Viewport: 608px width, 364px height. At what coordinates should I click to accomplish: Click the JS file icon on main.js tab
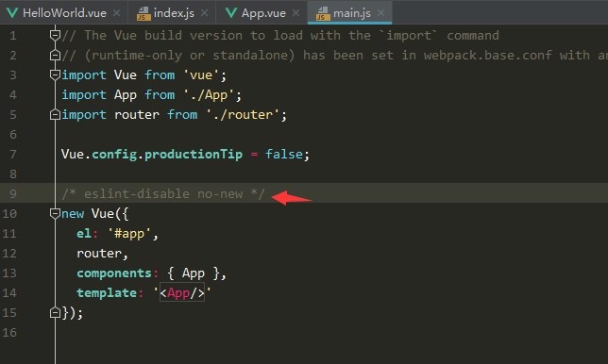[323, 13]
